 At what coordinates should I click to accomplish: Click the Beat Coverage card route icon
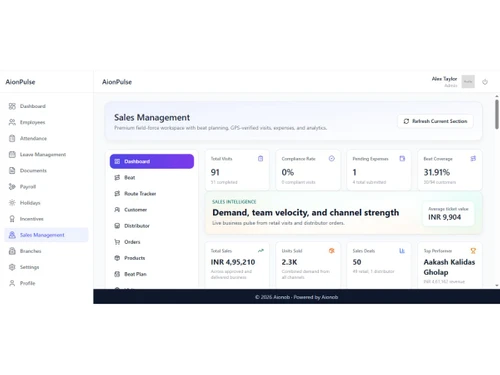point(473,159)
